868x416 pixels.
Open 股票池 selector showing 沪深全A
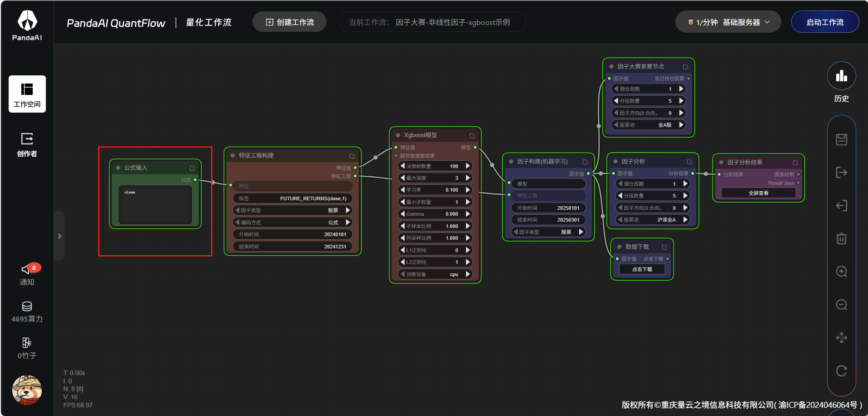652,220
